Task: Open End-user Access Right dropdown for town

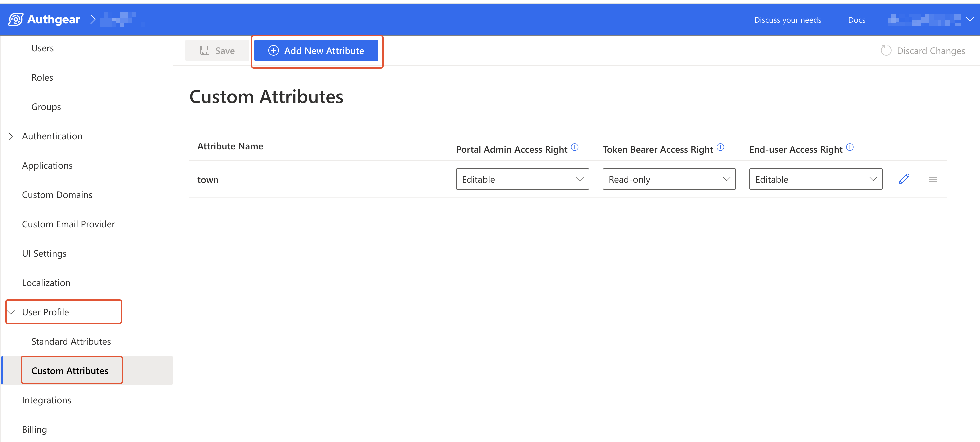Action: coord(816,179)
